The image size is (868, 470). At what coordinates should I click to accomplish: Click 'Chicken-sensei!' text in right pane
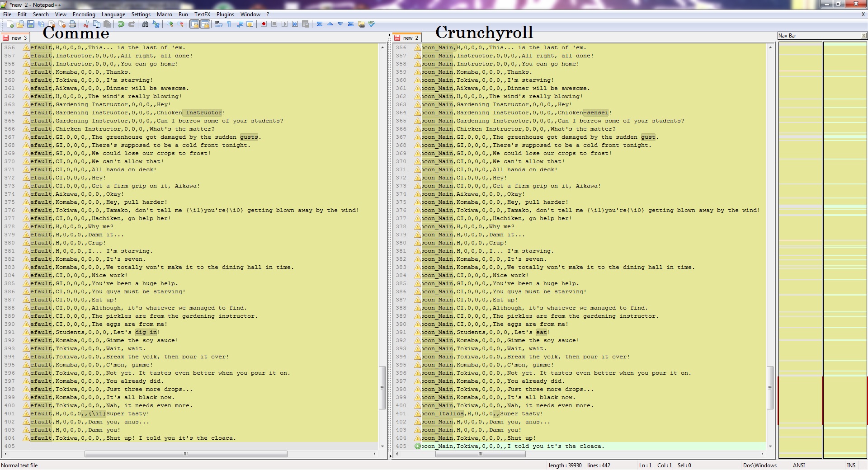click(585, 113)
